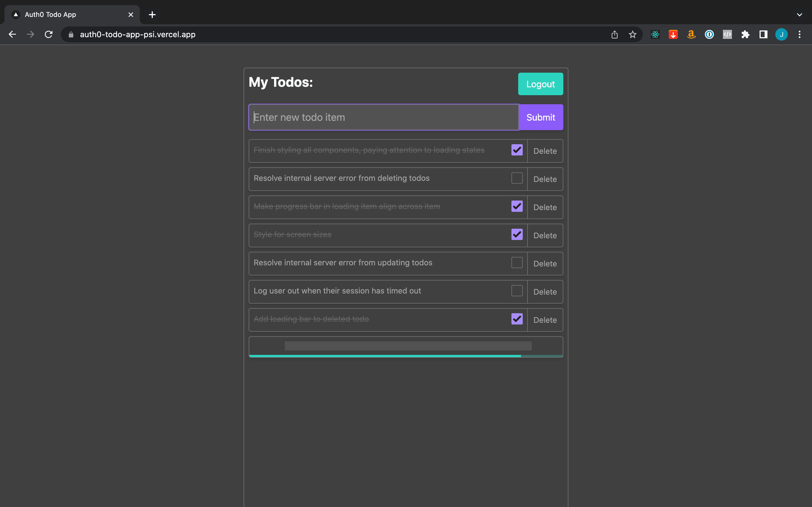Uncheck the 'Add loading bar to deleted todo' checkbox
812x507 pixels.
tap(517, 319)
